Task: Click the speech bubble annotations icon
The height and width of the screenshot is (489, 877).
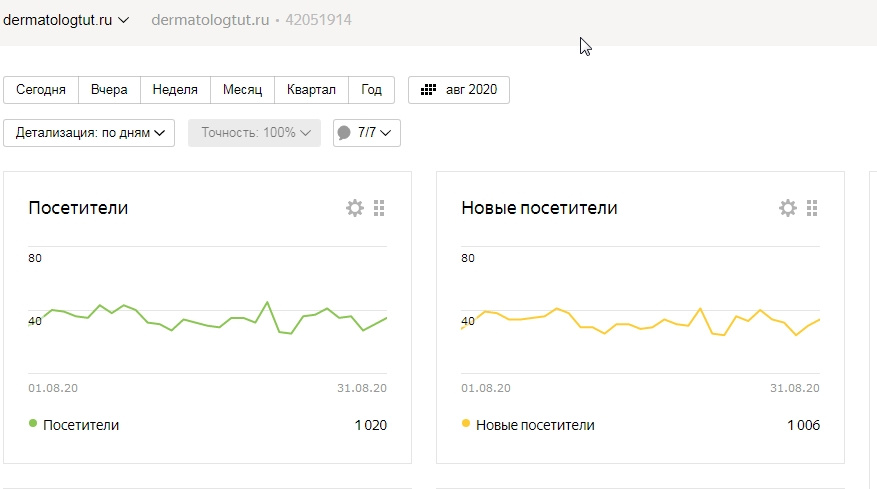Action: [345, 133]
